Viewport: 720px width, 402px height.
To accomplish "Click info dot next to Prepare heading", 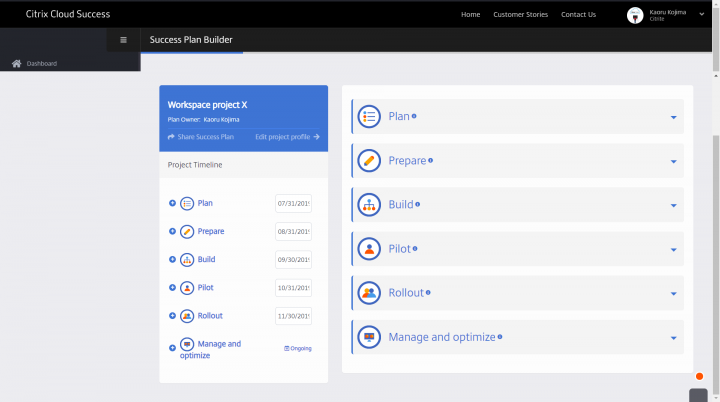I will tap(430, 160).
